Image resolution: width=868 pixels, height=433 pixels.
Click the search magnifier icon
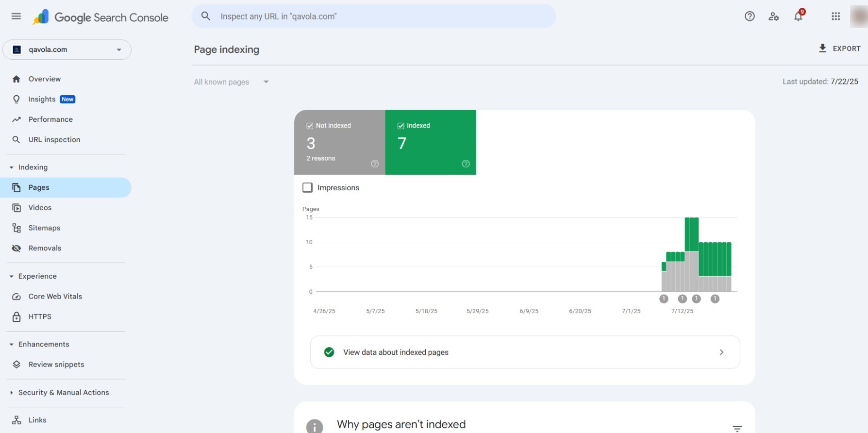click(206, 16)
